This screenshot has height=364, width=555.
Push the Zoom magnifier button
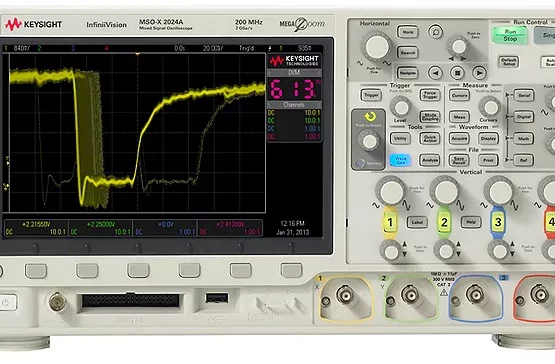tap(435, 32)
